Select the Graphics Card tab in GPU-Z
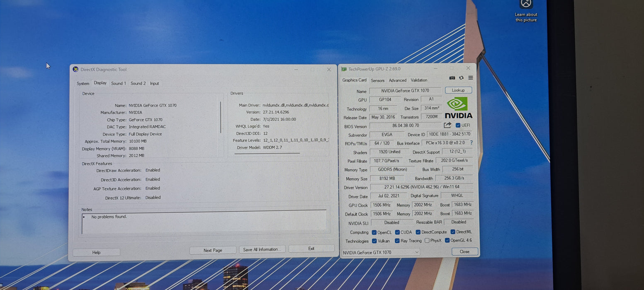This screenshot has width=644, height=290. pyautogui.click(x=354, y=80)
